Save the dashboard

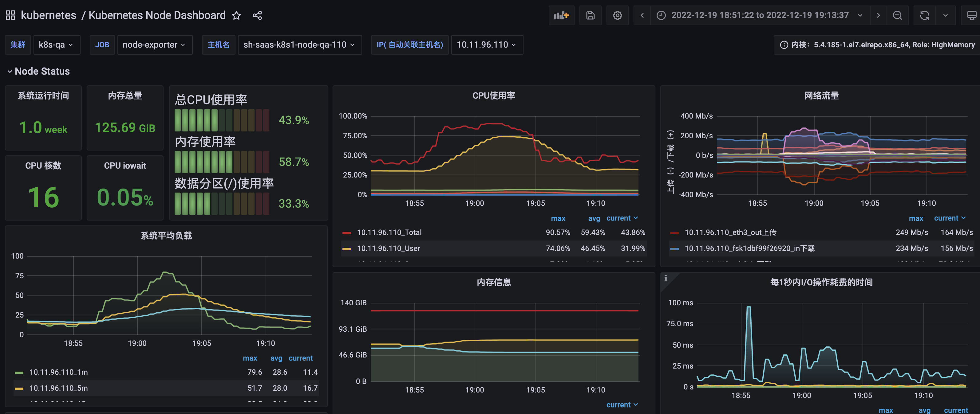coord(590,15)
